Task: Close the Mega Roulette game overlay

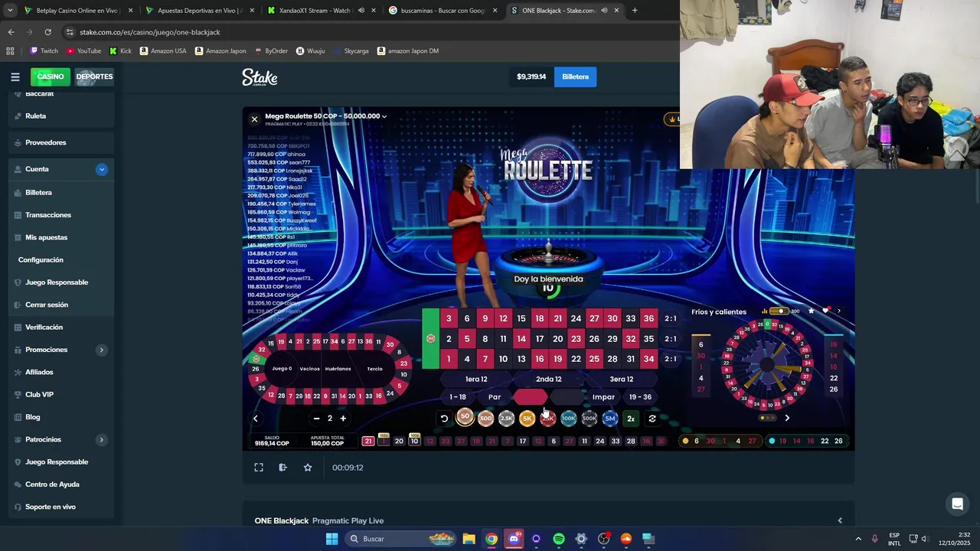Action: click(x=254, y=119)
